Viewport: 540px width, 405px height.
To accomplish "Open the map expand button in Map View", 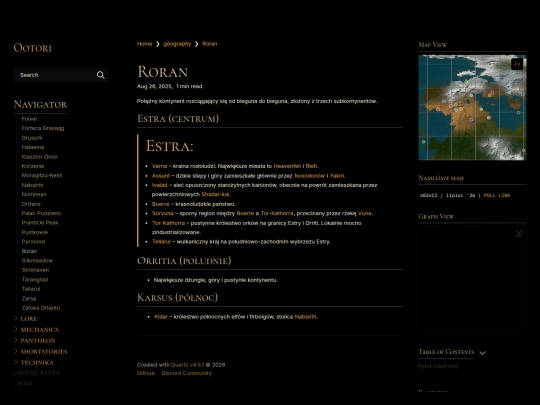I will [517, 64].
